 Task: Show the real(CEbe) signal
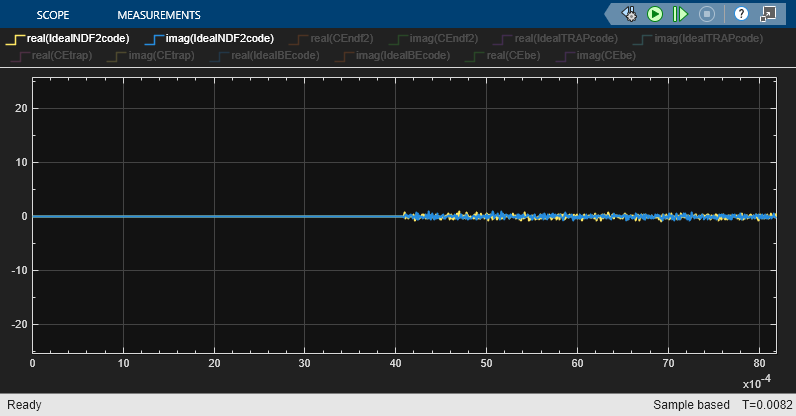(x=503, y=55)
